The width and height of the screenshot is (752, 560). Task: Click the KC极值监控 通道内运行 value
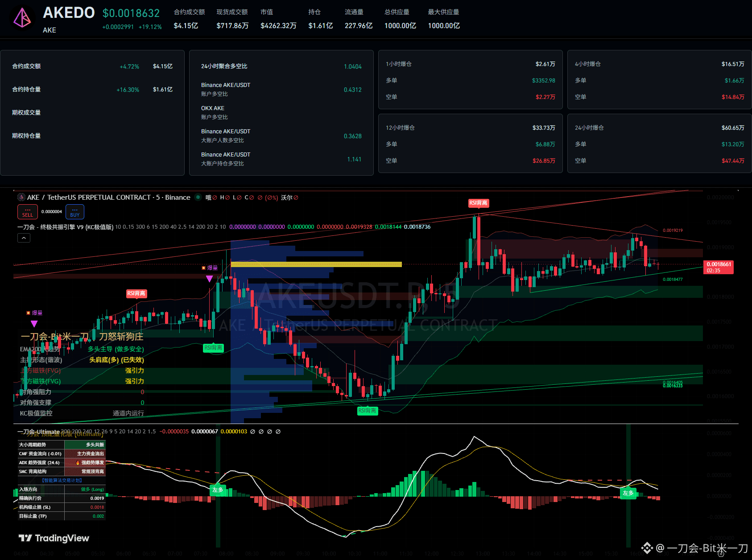click(x=128, y=413)
